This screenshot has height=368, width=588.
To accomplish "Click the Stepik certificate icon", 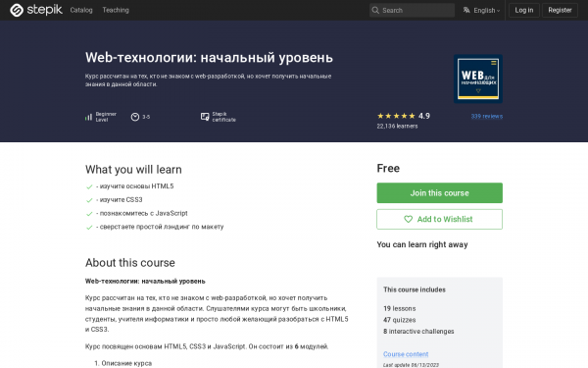I will click(x=205, y=117).
